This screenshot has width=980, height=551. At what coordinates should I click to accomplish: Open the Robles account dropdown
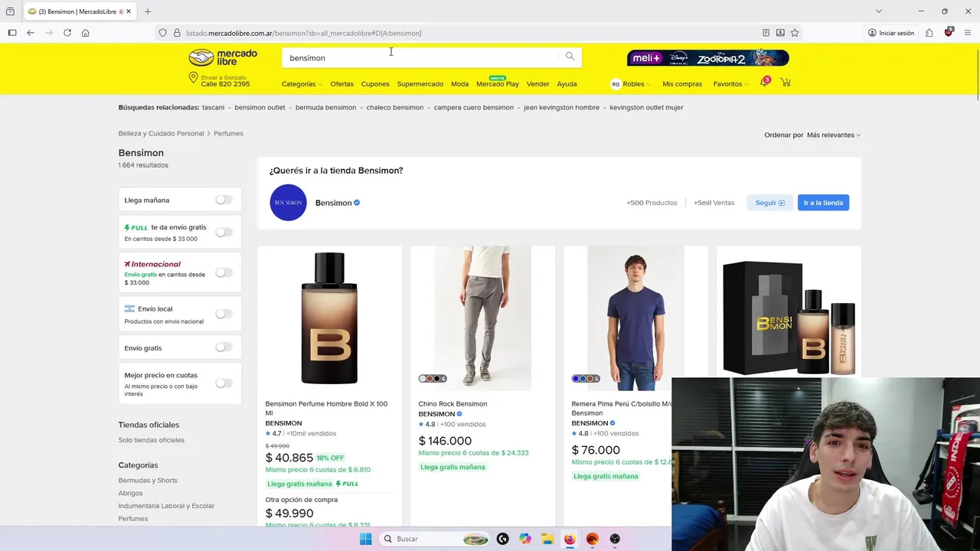click(x=630, y=84)
